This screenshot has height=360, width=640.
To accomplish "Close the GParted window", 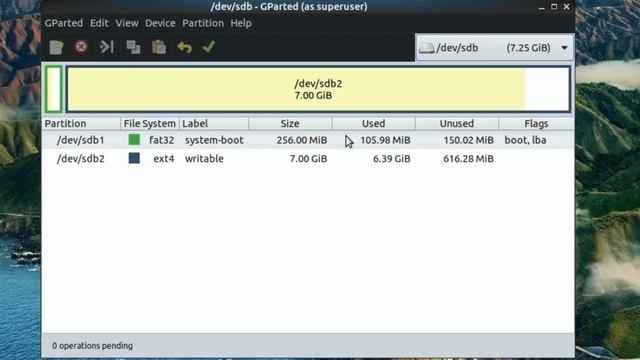I will [567, 7].
